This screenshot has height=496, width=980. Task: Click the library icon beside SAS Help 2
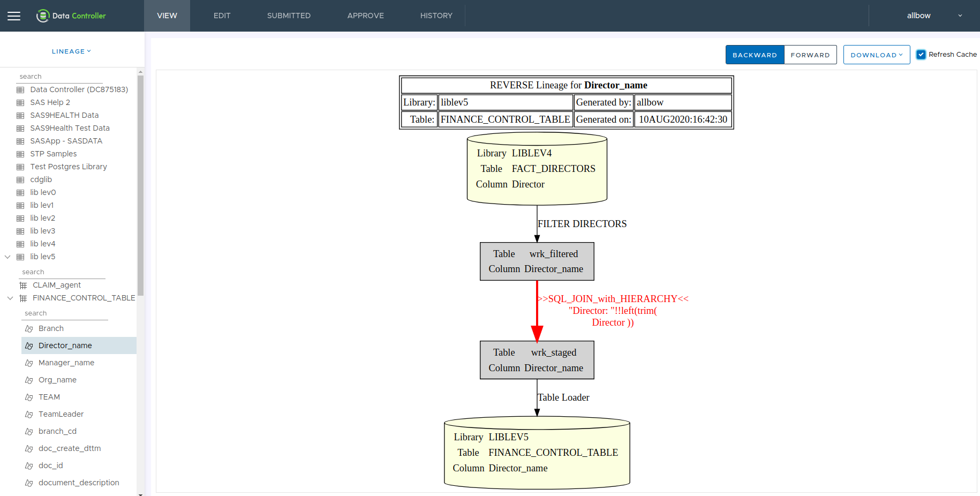pyautogui.click(x=20, y=103)
